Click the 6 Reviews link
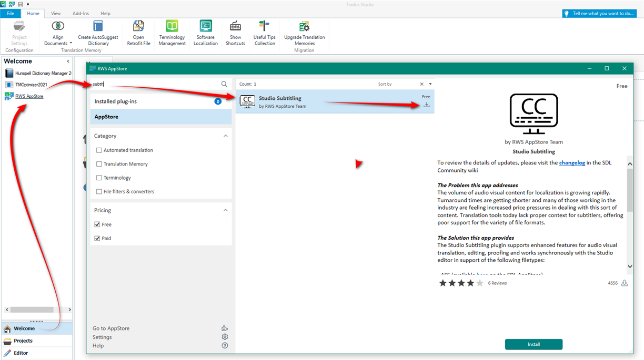The width and height of the screenshot is (644, 360). pos(497,283)
